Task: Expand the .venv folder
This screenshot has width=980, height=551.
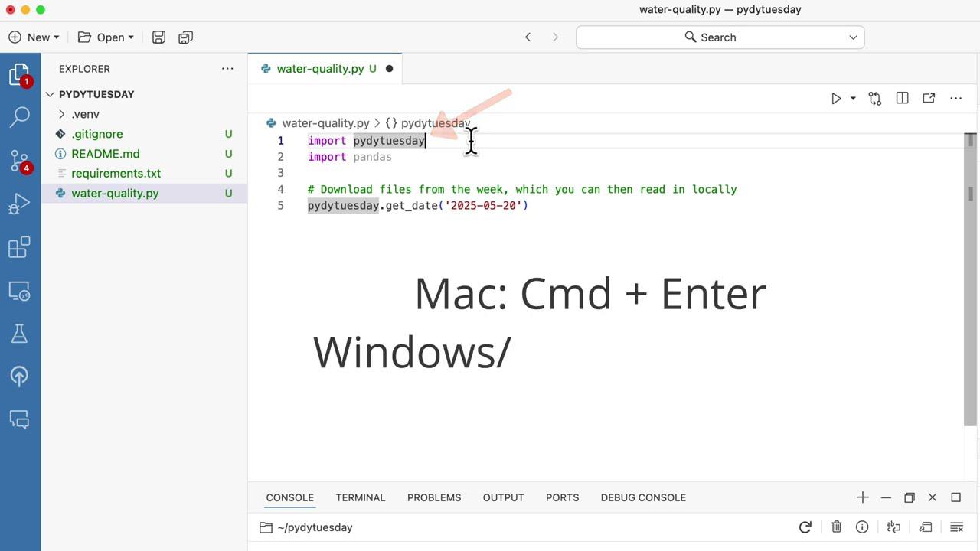Action: click(x=61, y=114)
